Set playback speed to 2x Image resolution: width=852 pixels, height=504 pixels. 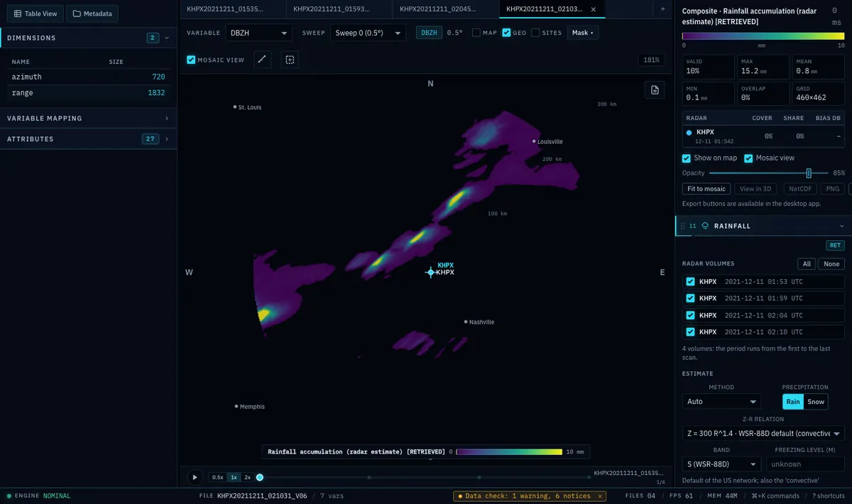pos(247,478)
